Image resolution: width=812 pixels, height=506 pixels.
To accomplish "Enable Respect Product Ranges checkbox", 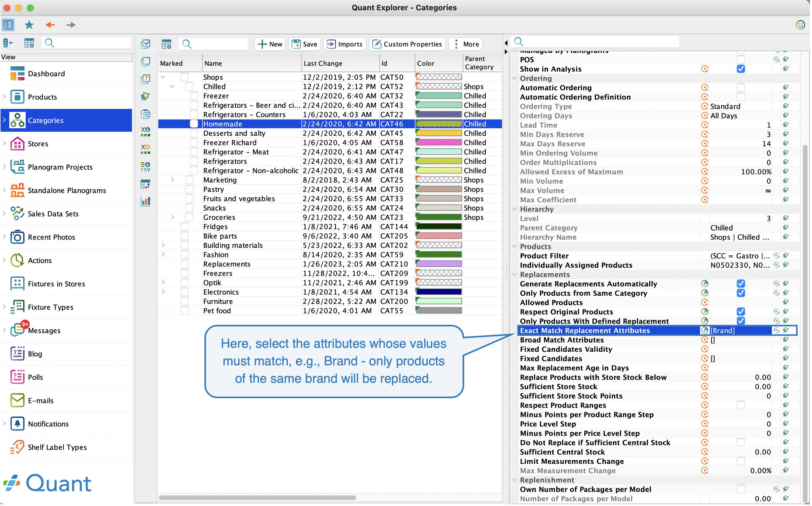I will 741,405.
